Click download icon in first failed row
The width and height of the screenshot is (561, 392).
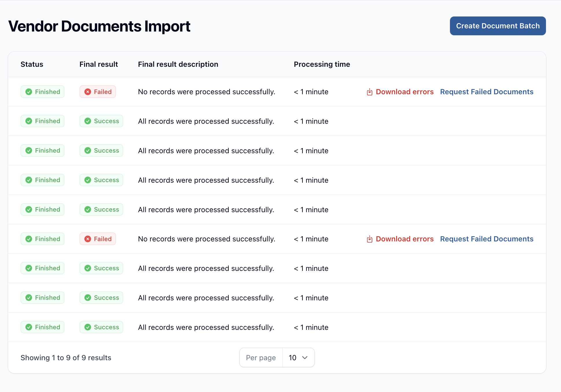[370, 92]
